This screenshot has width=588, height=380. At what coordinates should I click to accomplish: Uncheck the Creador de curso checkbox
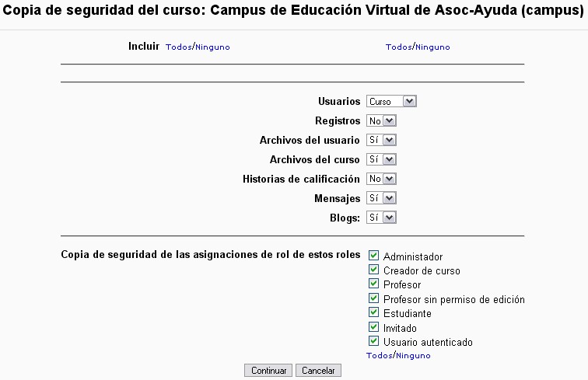tap(374, 270)
